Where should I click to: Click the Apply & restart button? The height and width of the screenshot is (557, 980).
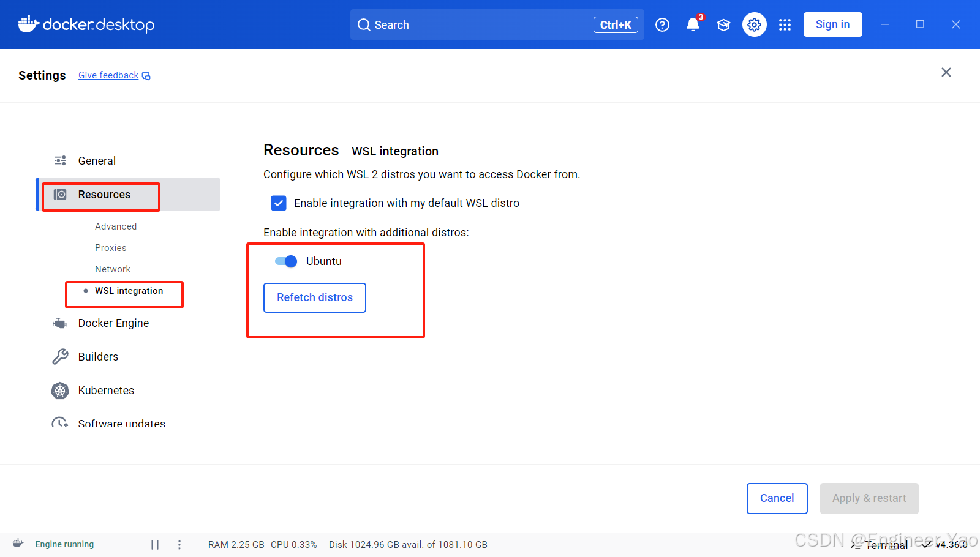point(869,498)
